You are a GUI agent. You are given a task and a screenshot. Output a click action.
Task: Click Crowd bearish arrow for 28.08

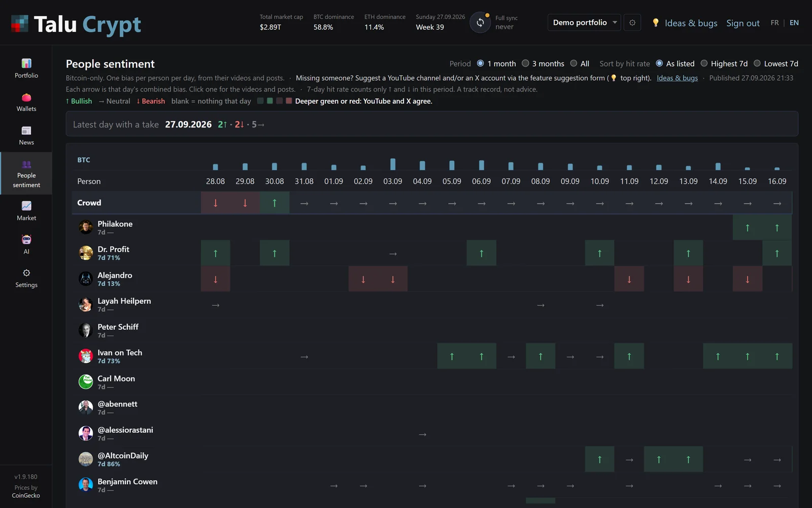216,203
